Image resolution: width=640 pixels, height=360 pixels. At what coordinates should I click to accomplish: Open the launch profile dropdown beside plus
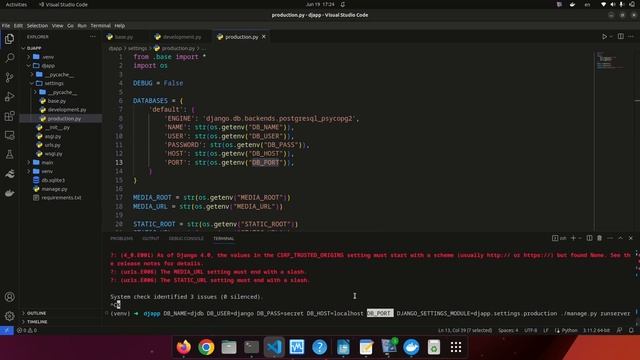coord(580,238)
